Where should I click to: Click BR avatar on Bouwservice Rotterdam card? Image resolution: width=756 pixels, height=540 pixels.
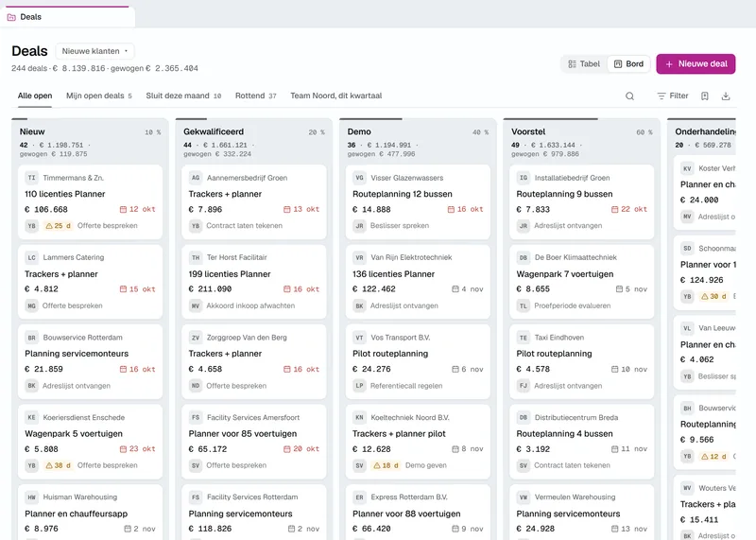tap(31, 338)
